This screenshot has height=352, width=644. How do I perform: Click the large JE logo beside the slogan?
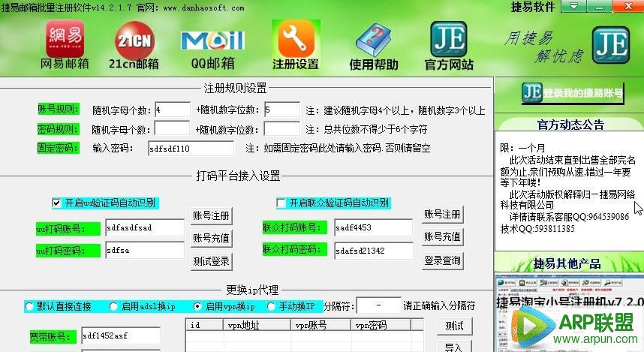[x=611, y=45]
